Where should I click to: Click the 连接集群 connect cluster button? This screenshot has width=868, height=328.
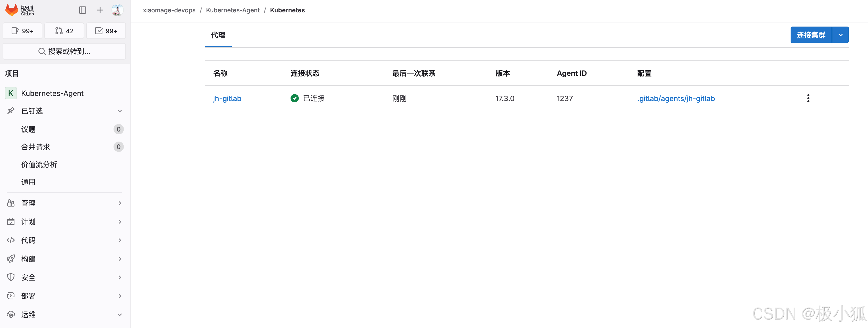pos(811,35)
